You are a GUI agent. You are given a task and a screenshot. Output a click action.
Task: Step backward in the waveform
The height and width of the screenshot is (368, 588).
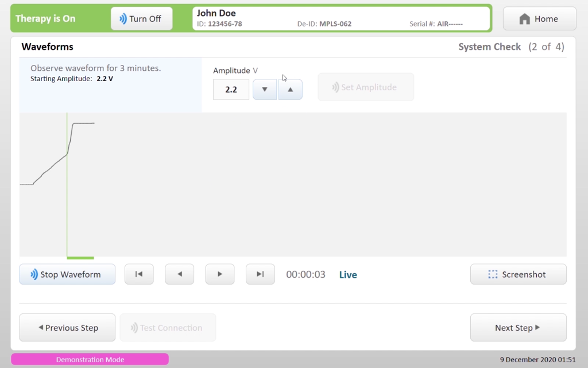tap(180, 274)
